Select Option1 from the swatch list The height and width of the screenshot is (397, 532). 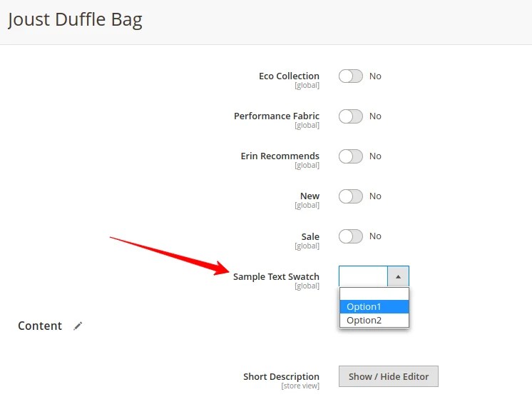[x=374, y=306]
